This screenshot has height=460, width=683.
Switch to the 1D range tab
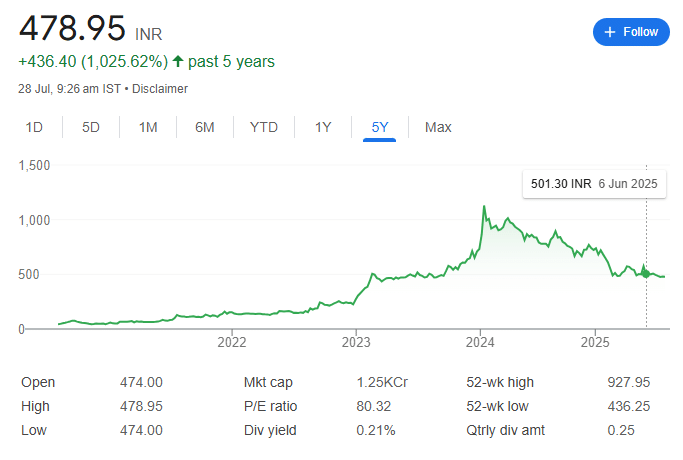click(34, 127)
